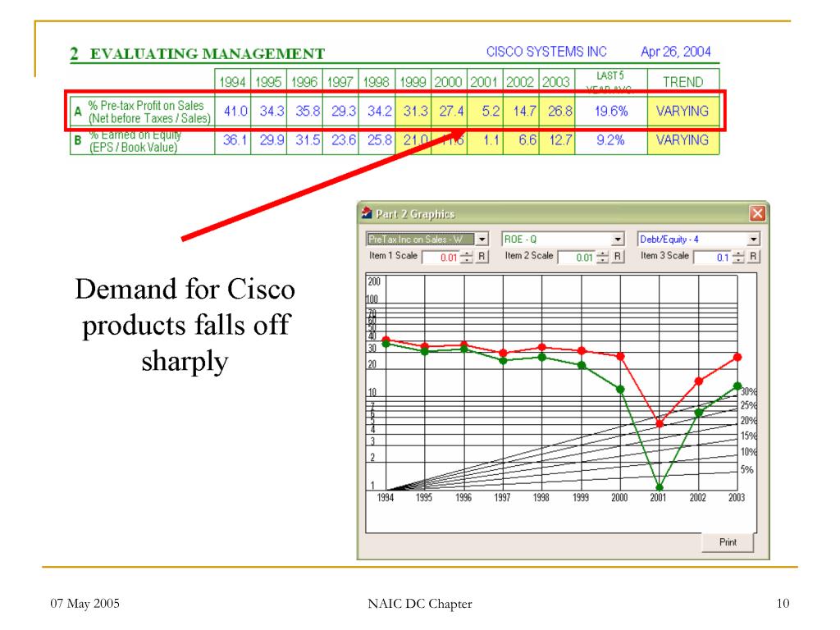Click the VARYING trend cell in row A
The width and height of the screenshot is (840, 630).
(683, 111)
